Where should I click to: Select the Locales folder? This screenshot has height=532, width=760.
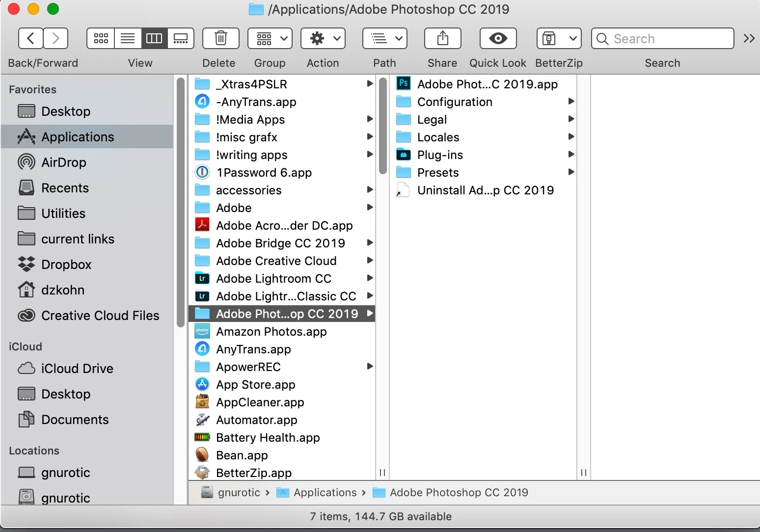click(x=483, y=137)
